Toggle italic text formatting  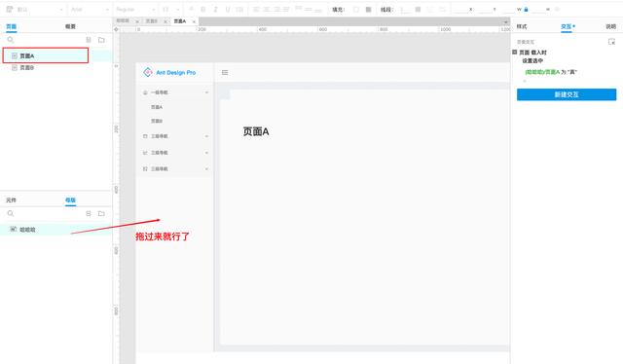(215, 9)
